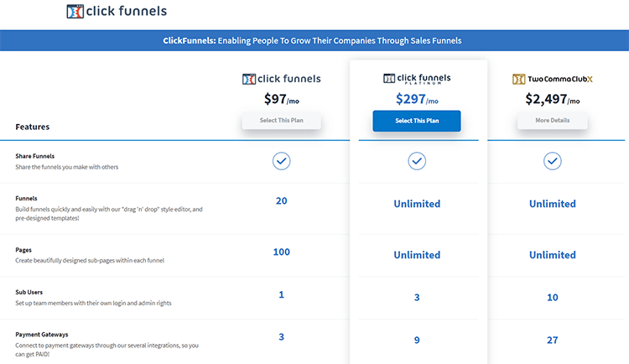629x364 pixels.
Task: Click the Features column heading
Action: click(x=32, y=127)
